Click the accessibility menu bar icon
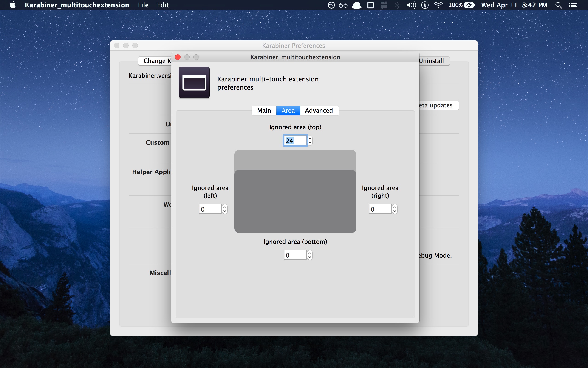This screenshot has height=368, width=588. 425,5
